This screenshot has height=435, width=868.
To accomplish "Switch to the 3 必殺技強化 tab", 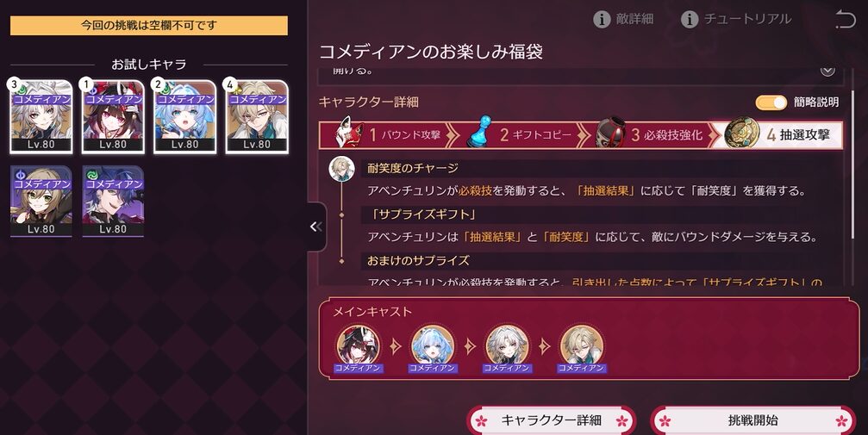I will (x=653, y=135).
